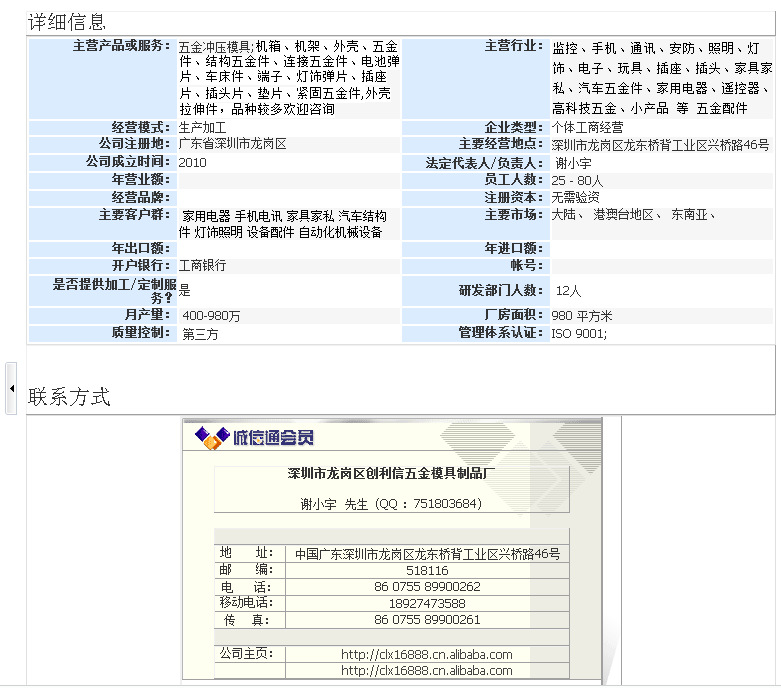Click the company name 深圳市龙岗区创利信五金模具制品厂

pos(392,474)
